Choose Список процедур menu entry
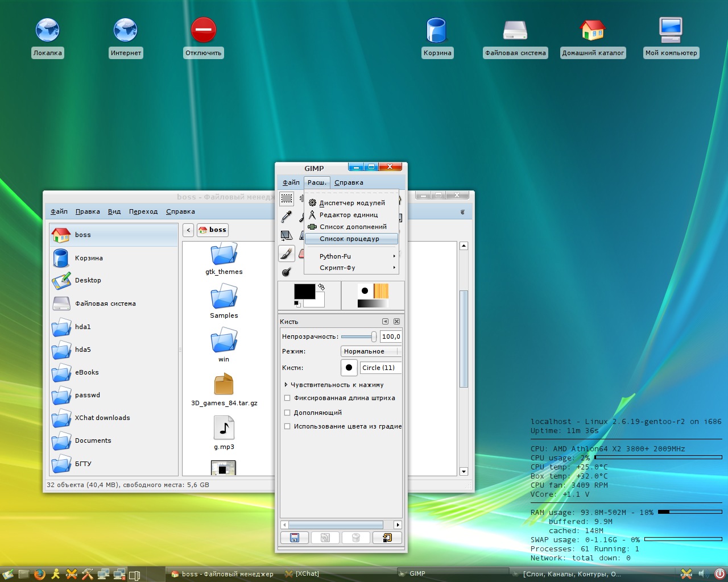Viewport: 728px width, 582px height. 351,239
